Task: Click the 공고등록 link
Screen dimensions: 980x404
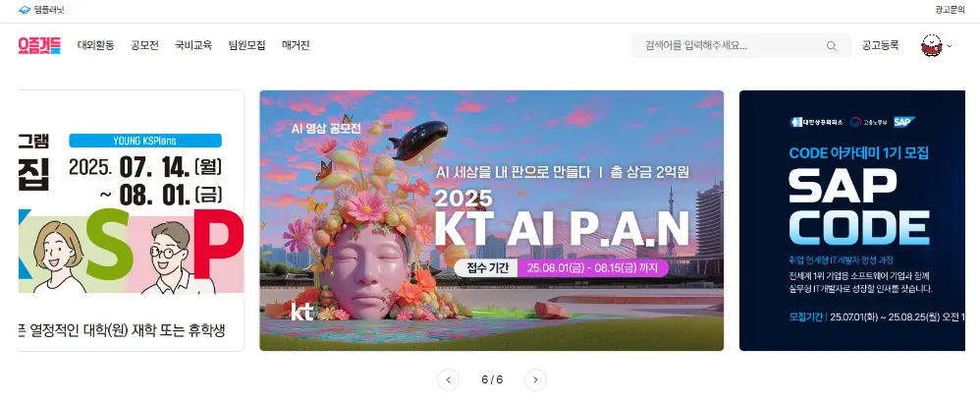Action: (x=880, y=45)
